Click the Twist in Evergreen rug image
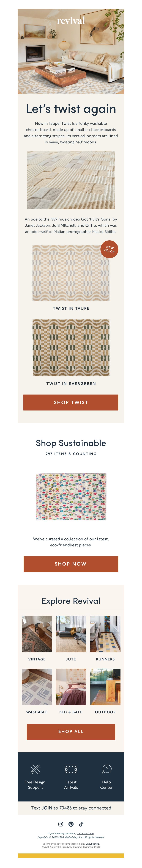142x868 pixels. tap(71, 348)
